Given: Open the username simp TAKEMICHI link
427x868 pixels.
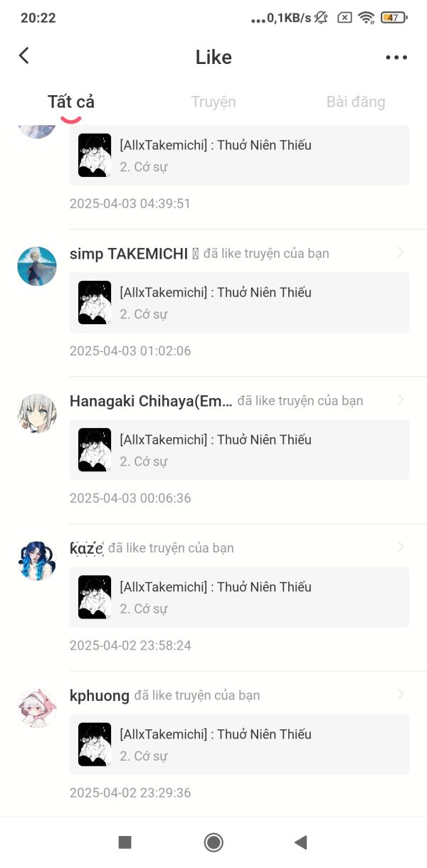Looking at the screenshot, I should coord(129,254).
